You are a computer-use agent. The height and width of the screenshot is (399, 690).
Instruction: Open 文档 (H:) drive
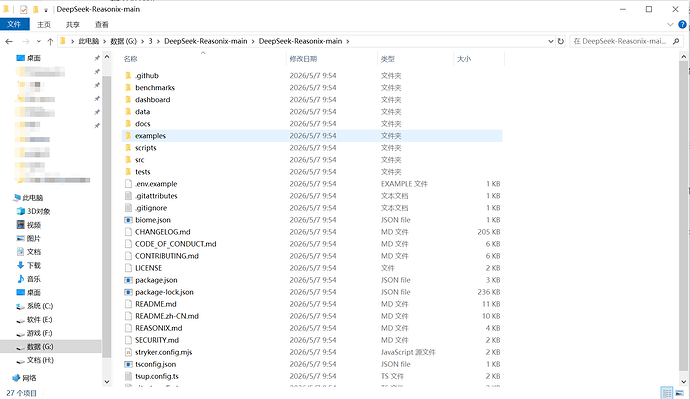point(34,360)
